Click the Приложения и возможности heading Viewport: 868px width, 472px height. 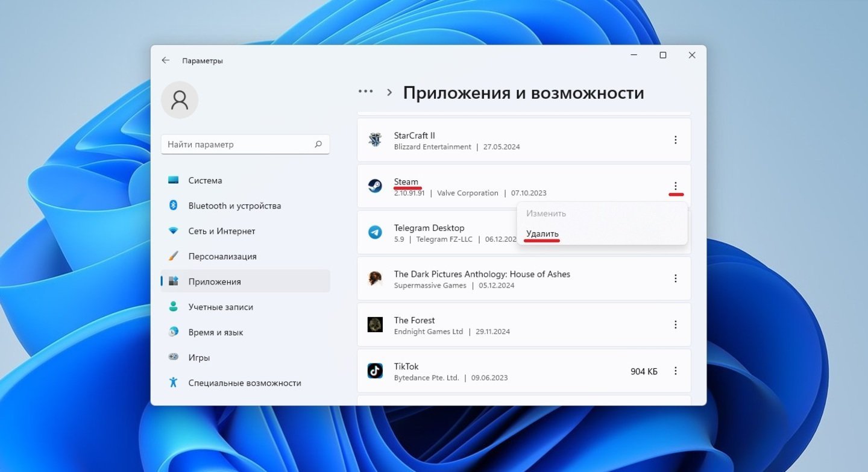click(x=523, y=93)
